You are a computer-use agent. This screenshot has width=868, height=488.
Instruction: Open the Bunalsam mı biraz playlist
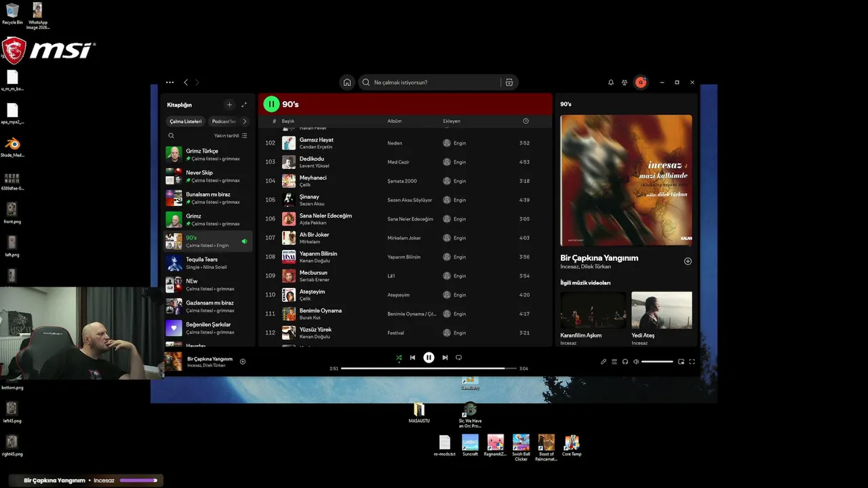pyautogui.click(x=209, y=198)
